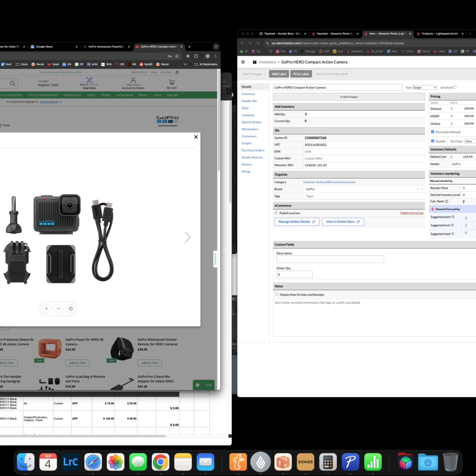Open Chrome extensions puzzle icon

(196, 56)
